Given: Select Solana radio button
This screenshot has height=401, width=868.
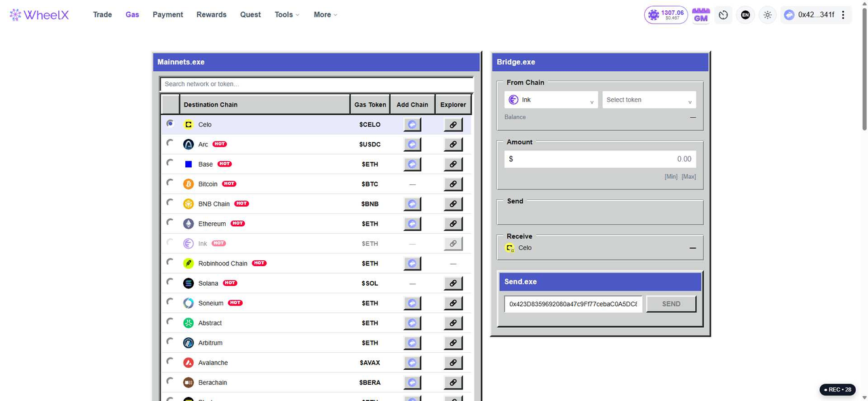Looking at the screenshot, I should tap(170, 282).
